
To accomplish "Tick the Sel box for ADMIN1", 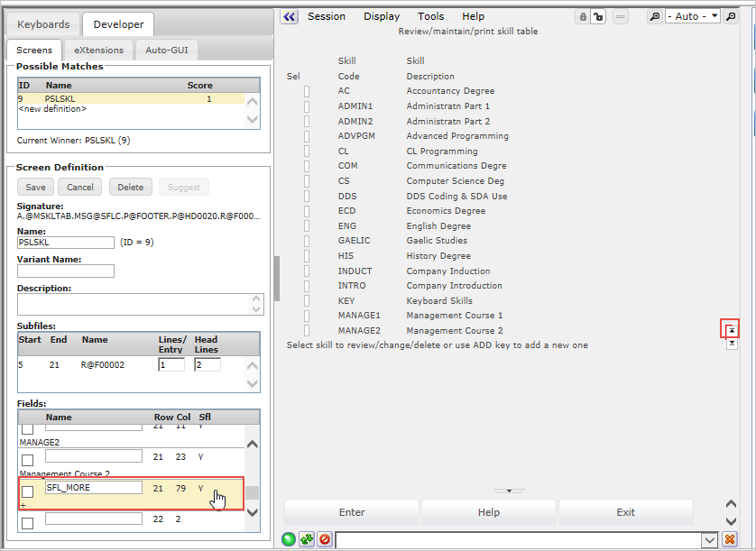I will (x=307, y=106).
